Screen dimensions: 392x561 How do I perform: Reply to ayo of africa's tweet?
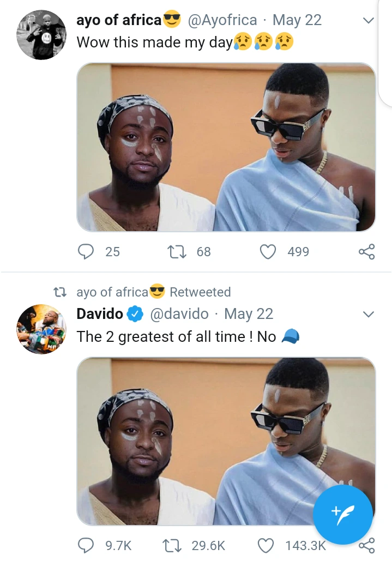[86, 251]
